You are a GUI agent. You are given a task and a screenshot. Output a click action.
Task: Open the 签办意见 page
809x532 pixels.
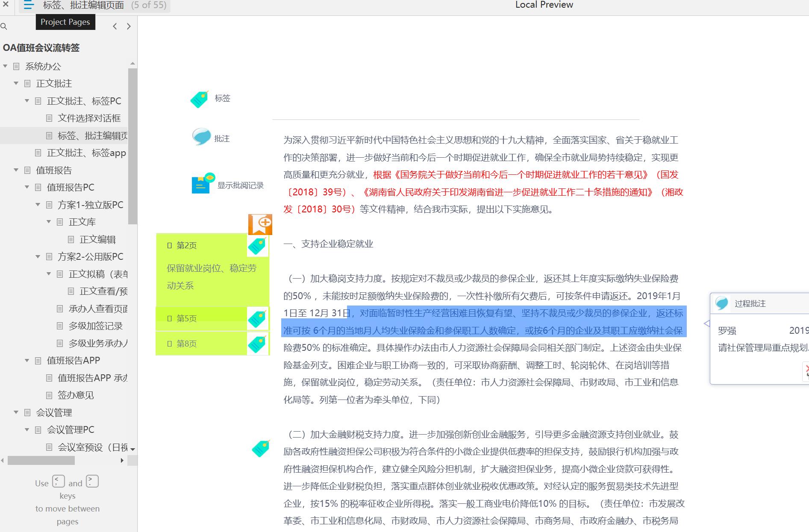pyautogui.click(x=76, y=395)
